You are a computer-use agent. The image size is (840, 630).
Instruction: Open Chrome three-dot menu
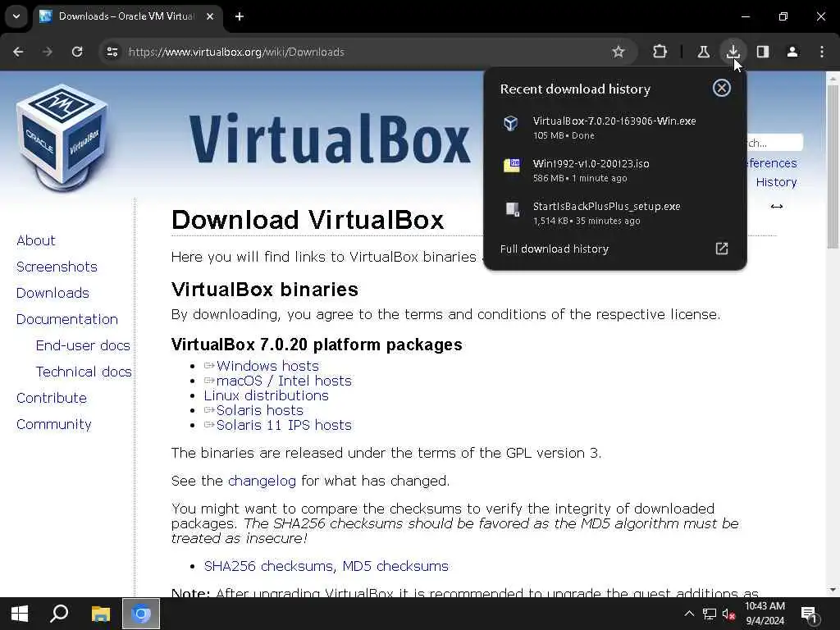coord(822,52)
